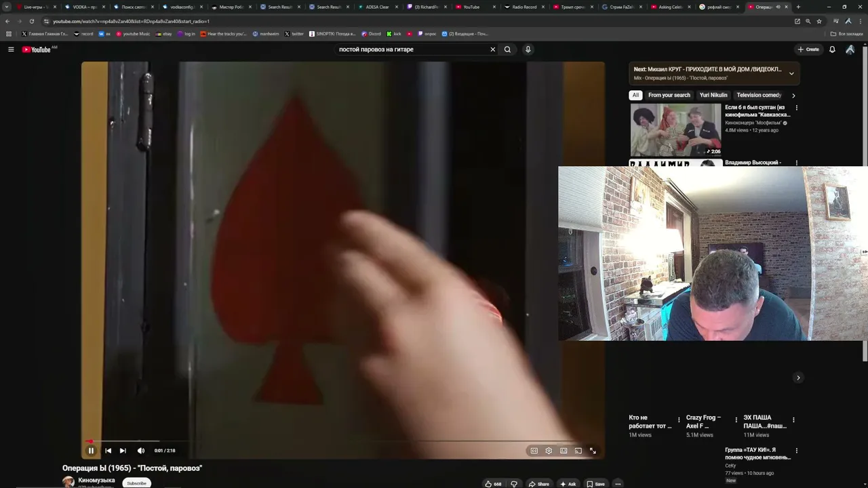Pause the video playback

click(91, 451)
